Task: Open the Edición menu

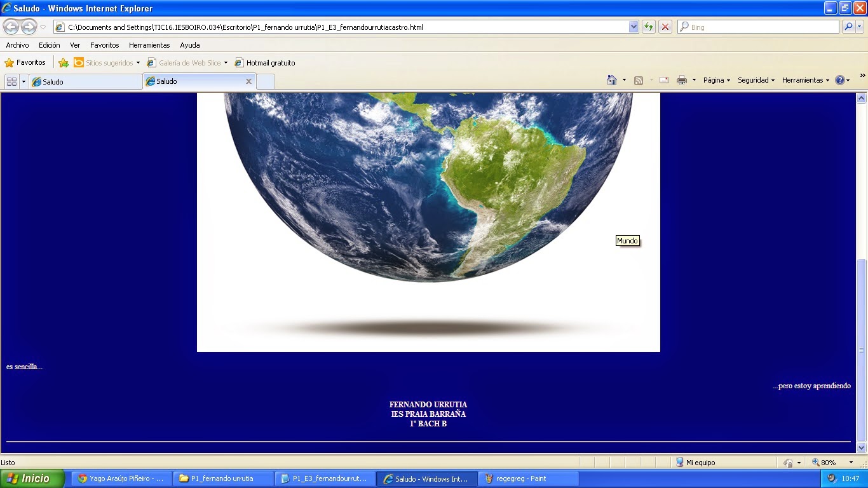Action: click(x=50, y=45)
